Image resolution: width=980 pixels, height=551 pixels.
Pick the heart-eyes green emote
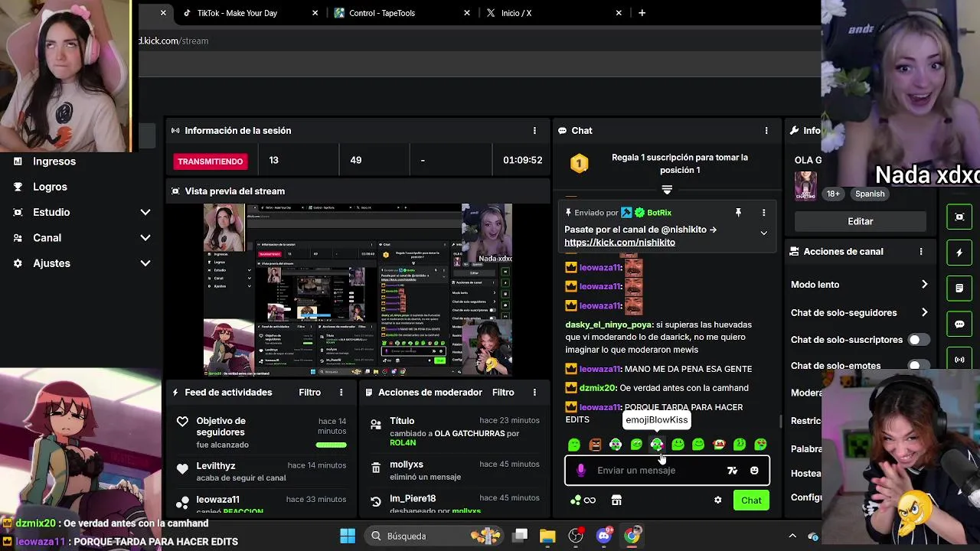(760, 445)
